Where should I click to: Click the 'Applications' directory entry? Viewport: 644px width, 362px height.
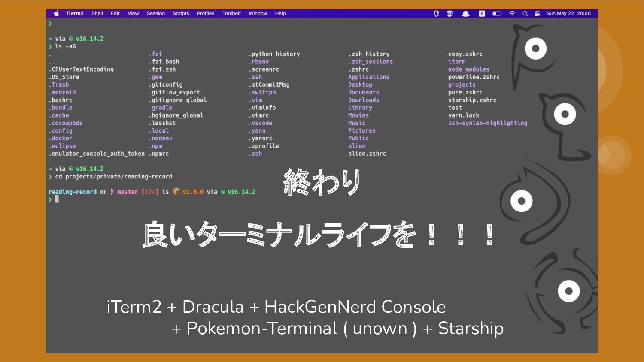point(369,77)
